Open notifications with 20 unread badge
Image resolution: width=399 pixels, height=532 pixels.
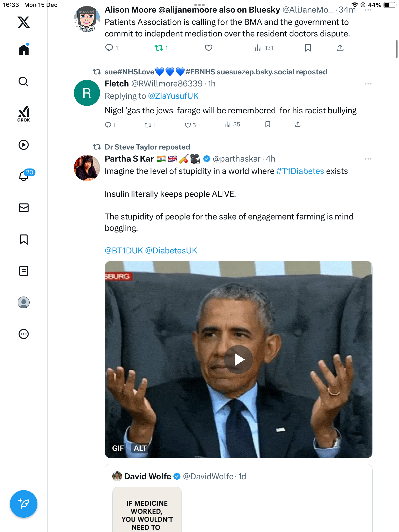click(x=24, y=176)
